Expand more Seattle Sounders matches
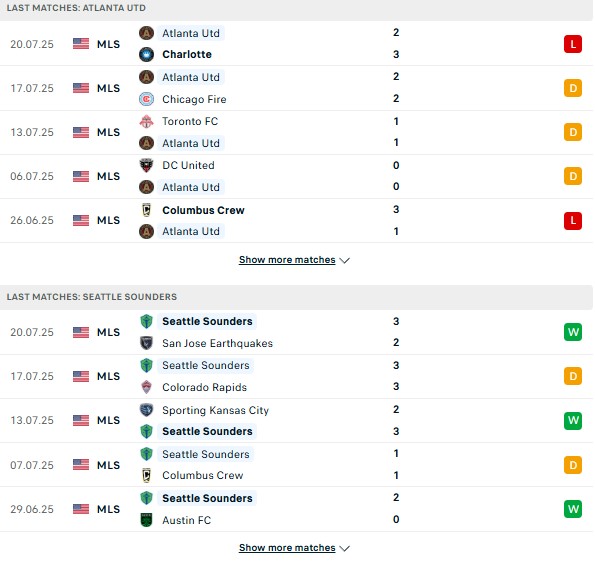Screen dimensions: 595x566 point(287,548)
